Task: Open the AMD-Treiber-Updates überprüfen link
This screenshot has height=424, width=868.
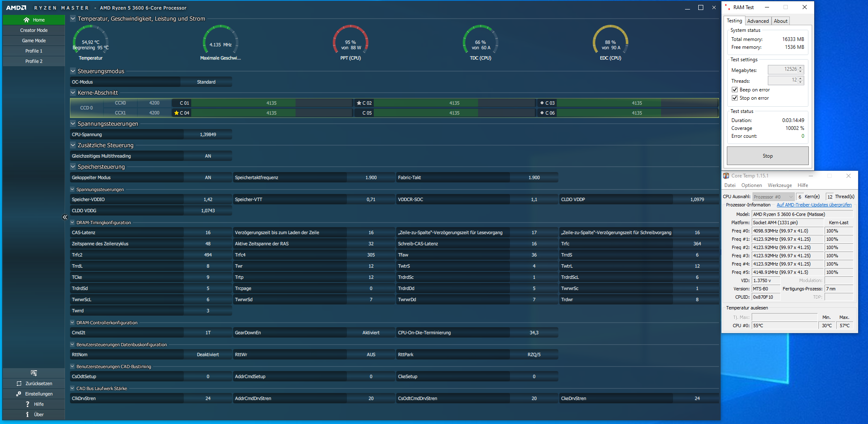Action: point(814,205)
